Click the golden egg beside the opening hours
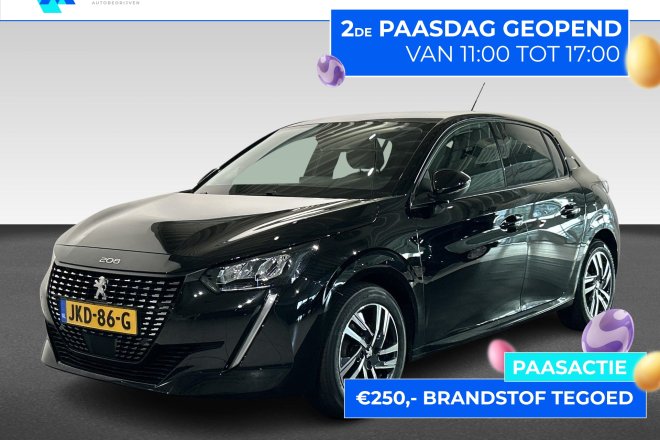The width and height of the screenshot is (660, 440). 643,61
